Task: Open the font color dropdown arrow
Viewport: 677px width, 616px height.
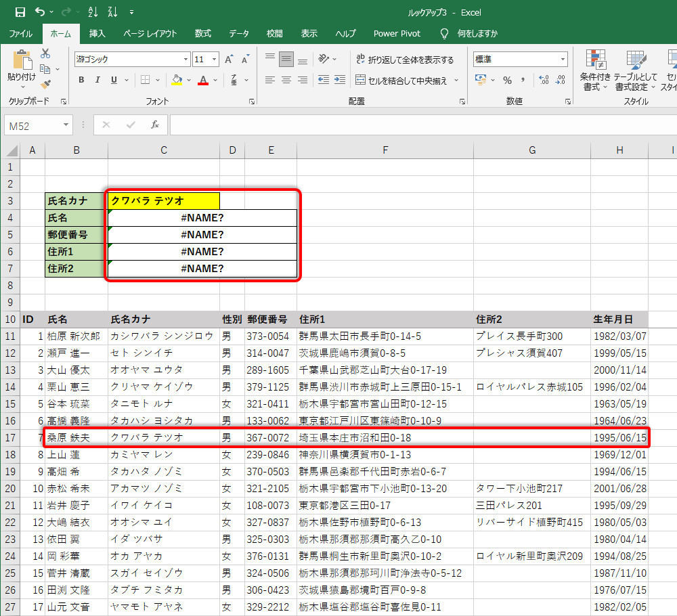Action: tap(215, 80)
